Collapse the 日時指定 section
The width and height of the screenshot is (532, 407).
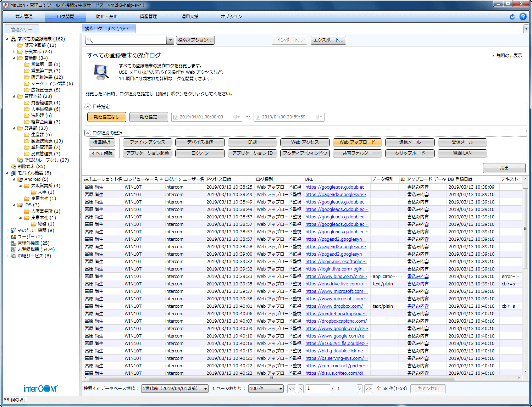click(x=88, y=107)
